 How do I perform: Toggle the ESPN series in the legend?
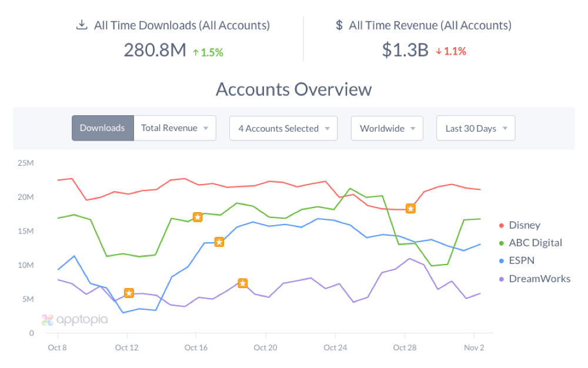point(517,260)
